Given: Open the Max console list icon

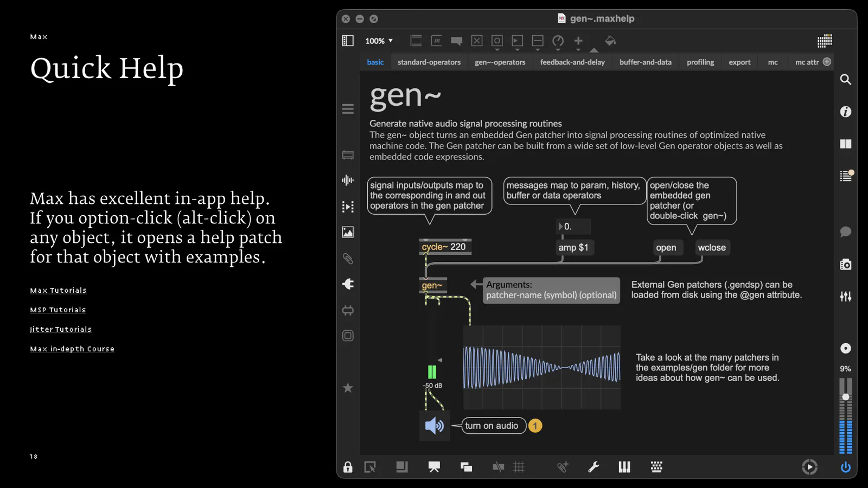Looking at the screenshot, I should coord(846,176).
